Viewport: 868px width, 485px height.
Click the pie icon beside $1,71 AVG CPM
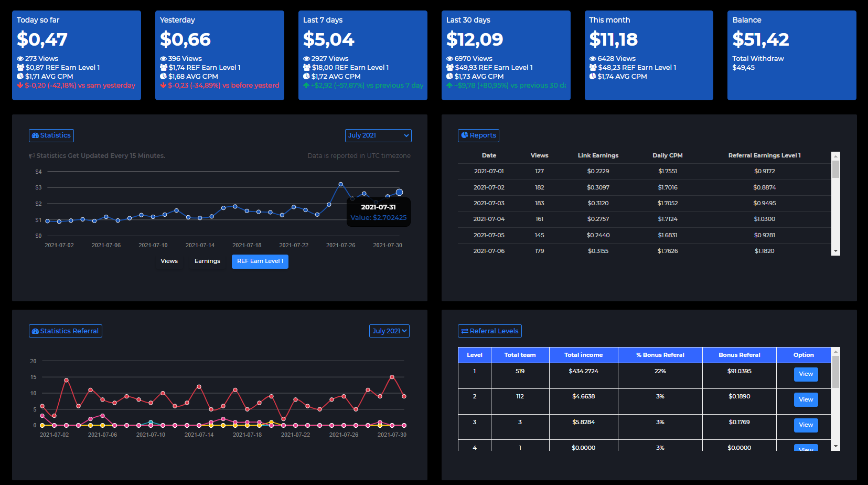pos(20,77)
